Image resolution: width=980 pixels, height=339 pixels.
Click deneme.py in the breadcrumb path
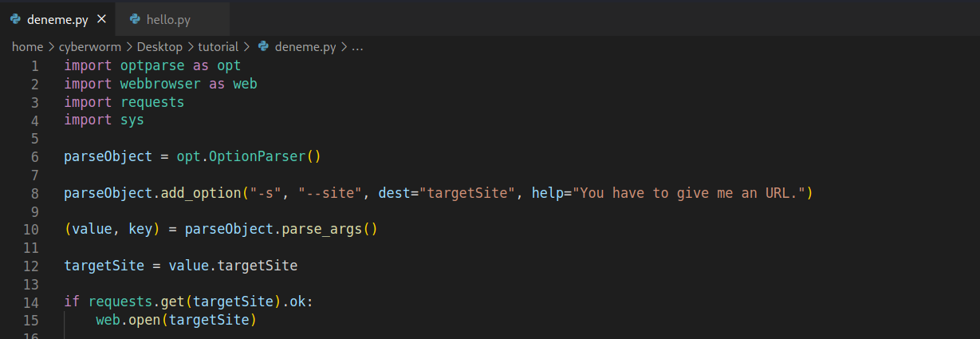coord(305,47)
